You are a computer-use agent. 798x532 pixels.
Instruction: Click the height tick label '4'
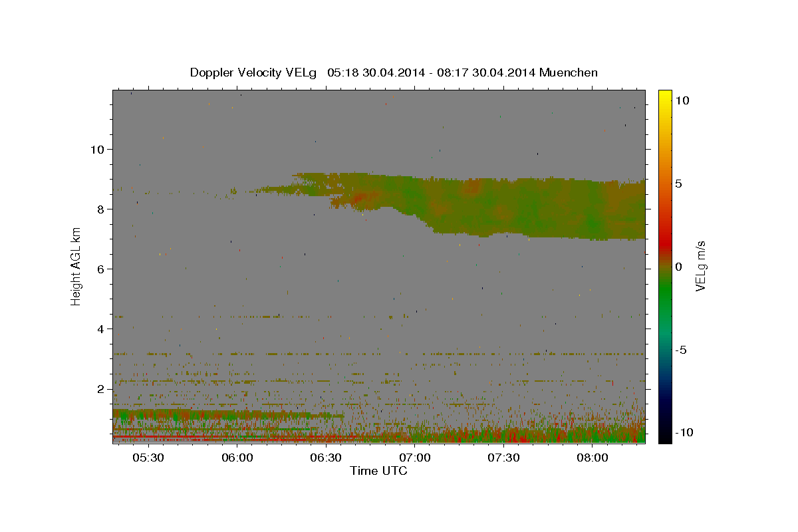[101, 329]
